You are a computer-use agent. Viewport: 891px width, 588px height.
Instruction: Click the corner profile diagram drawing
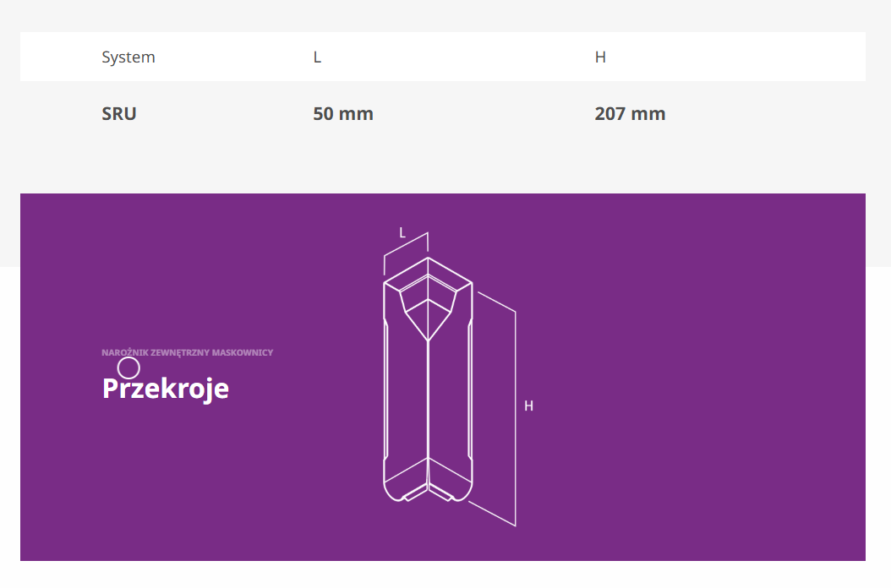(428, 389)
